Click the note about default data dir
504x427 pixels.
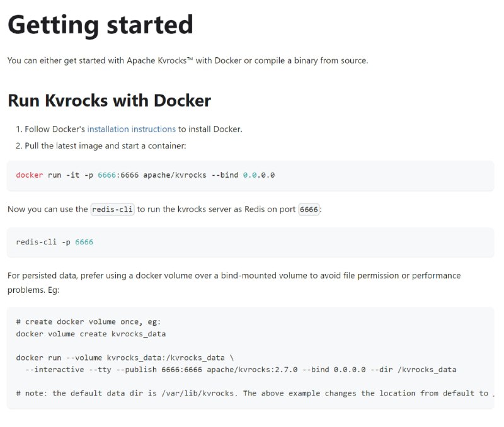coord(253,394)
